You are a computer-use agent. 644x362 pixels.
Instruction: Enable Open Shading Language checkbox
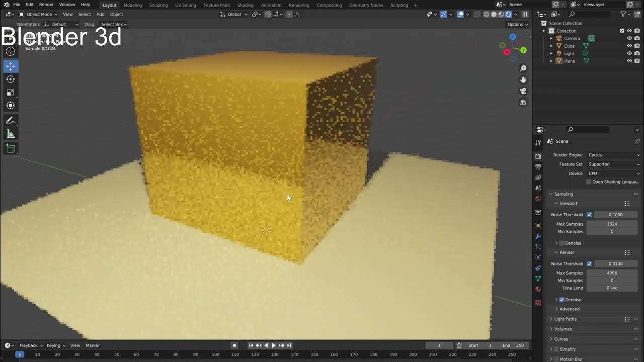[x=589, y=182]
